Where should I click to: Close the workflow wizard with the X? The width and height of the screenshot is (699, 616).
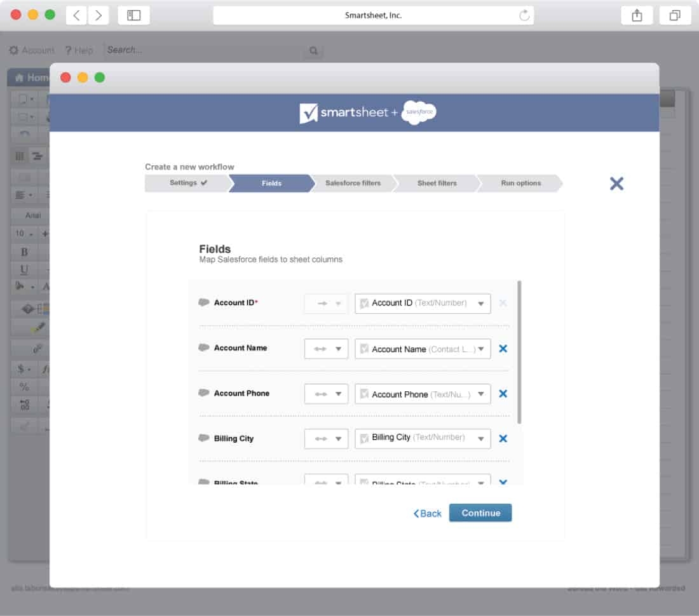(616, 184)
